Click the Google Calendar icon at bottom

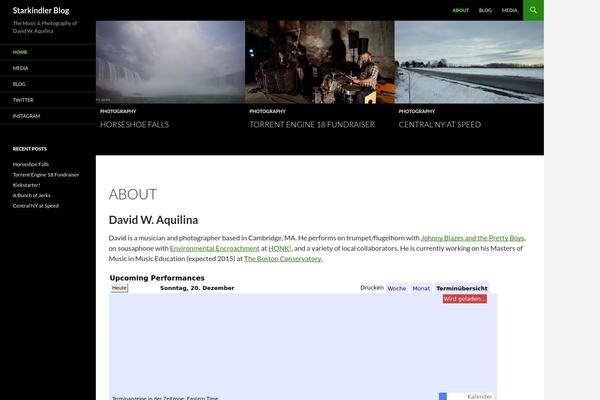pyautogui.click(x=466, y=396)
